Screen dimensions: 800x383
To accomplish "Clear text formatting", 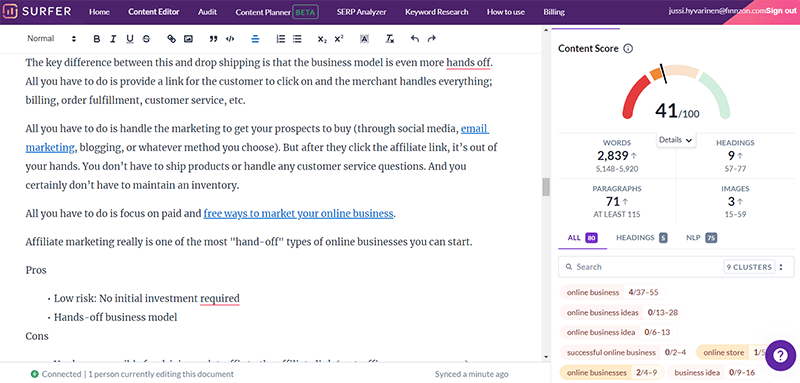I will (390, 39).
